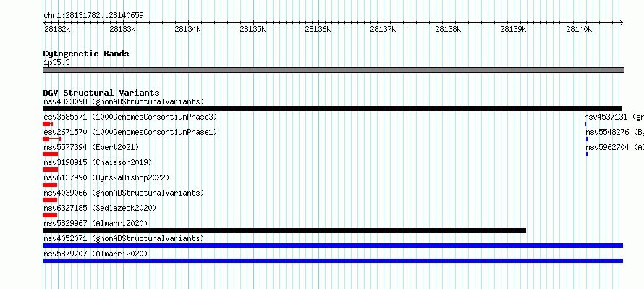Open the nsv4537131 variant label
Viewport: 644px width, 289px height.
pyautogui.click(x=614, y=117)
